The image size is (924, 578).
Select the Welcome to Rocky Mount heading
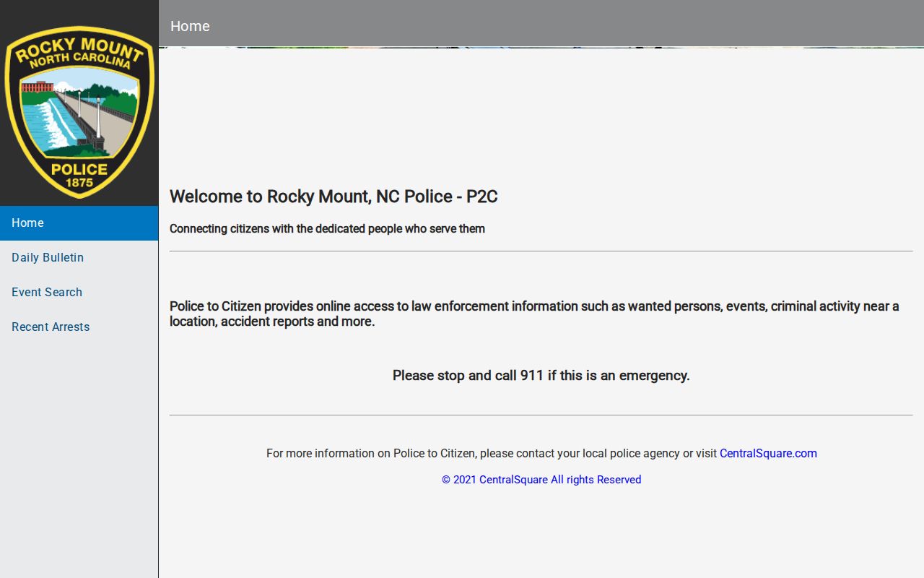(x=334, y=197)
